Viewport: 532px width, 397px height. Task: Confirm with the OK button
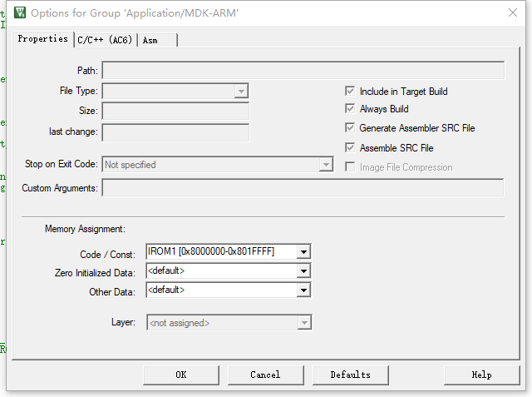pos(181,375)
